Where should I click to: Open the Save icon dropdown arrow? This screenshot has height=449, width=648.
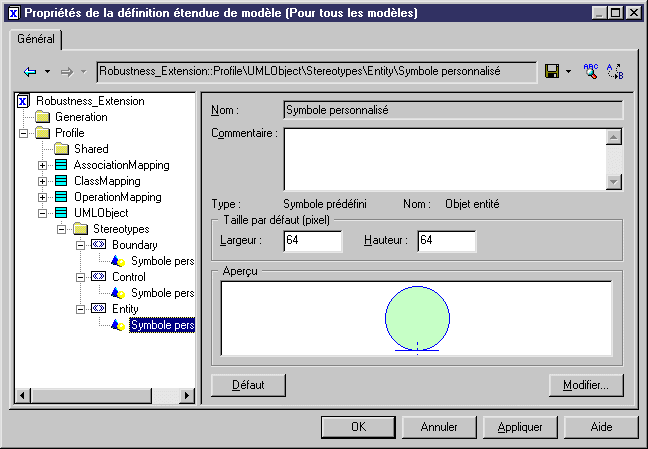click(x=569, y=72)
